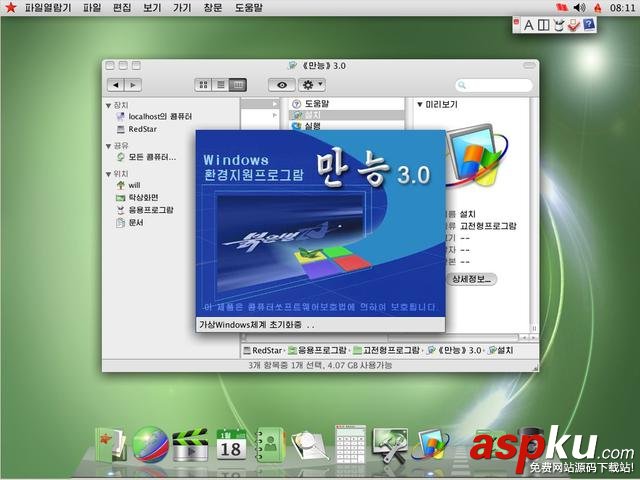Open 응용프로그람 in sidebar
The image size is (640, 480).
point(145,210)
